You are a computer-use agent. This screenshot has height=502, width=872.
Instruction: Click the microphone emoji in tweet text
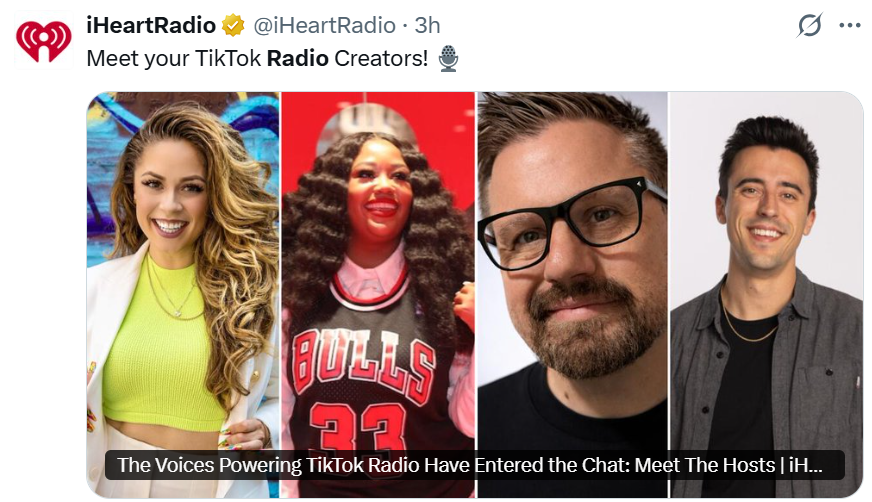448,58
